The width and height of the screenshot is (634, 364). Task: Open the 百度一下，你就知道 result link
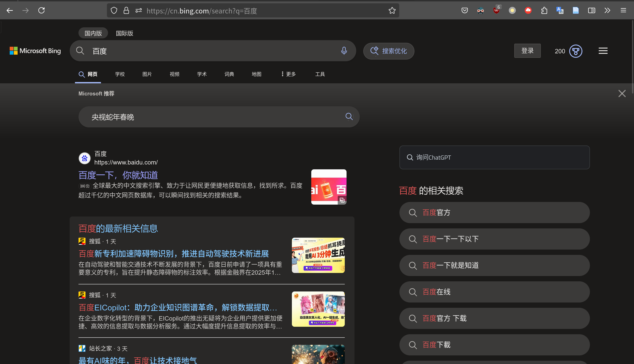pos(118,175)
